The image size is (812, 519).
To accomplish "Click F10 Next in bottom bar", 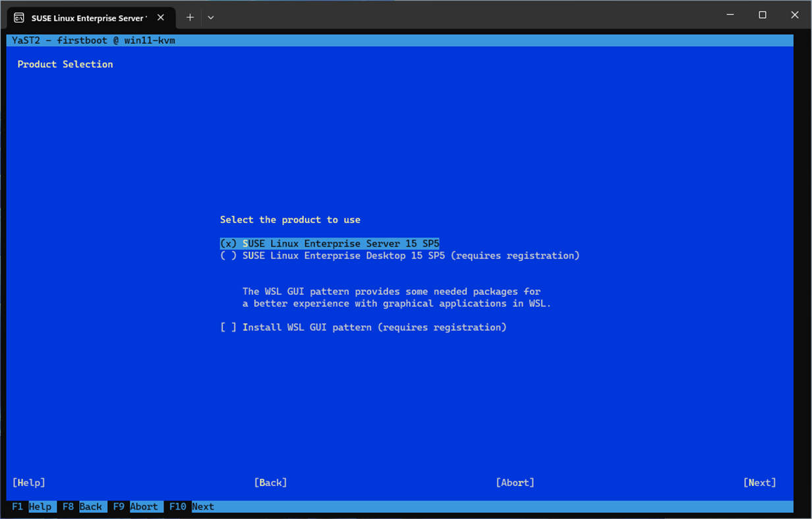I will tap(191, 506).
